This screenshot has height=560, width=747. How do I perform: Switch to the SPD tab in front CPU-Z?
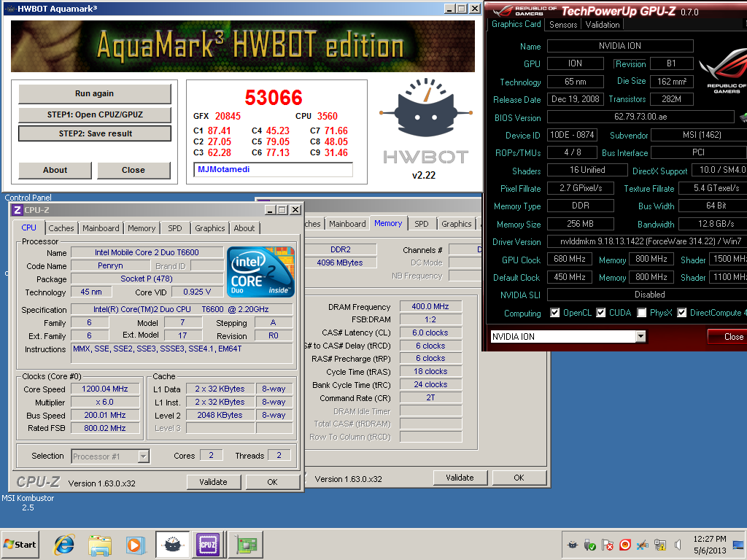(175, 228)
